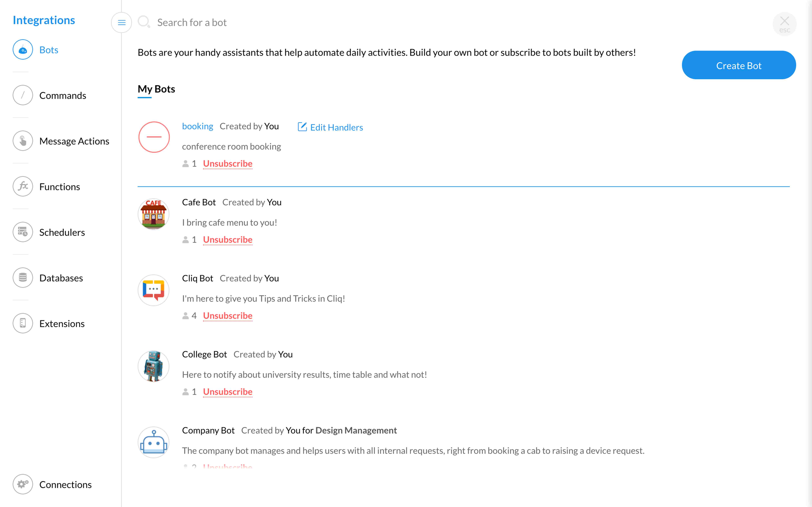
Task: Click the booking bot red minus avatar
Action: click(154, 137)
